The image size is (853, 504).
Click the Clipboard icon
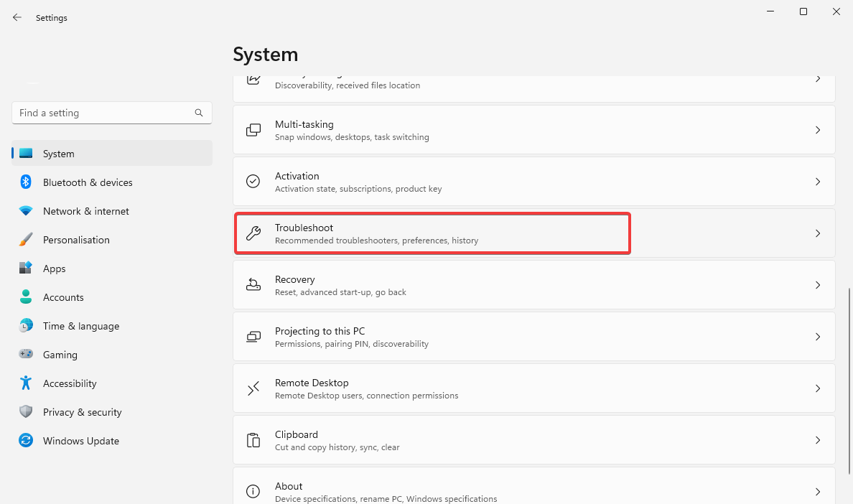[x=253, y=440]
